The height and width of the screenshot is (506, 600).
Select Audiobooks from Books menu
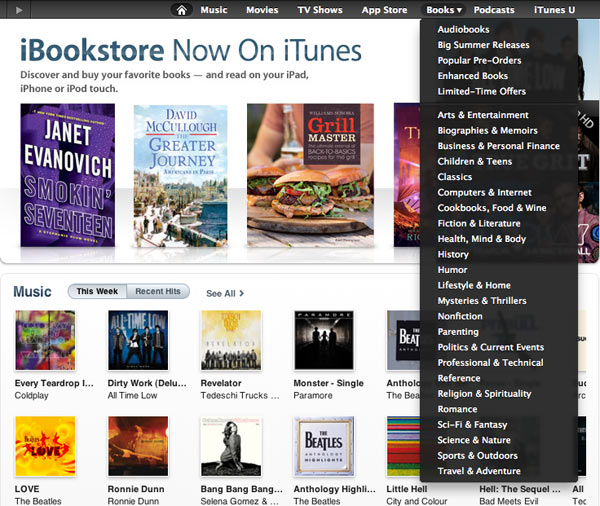point(463,30)
